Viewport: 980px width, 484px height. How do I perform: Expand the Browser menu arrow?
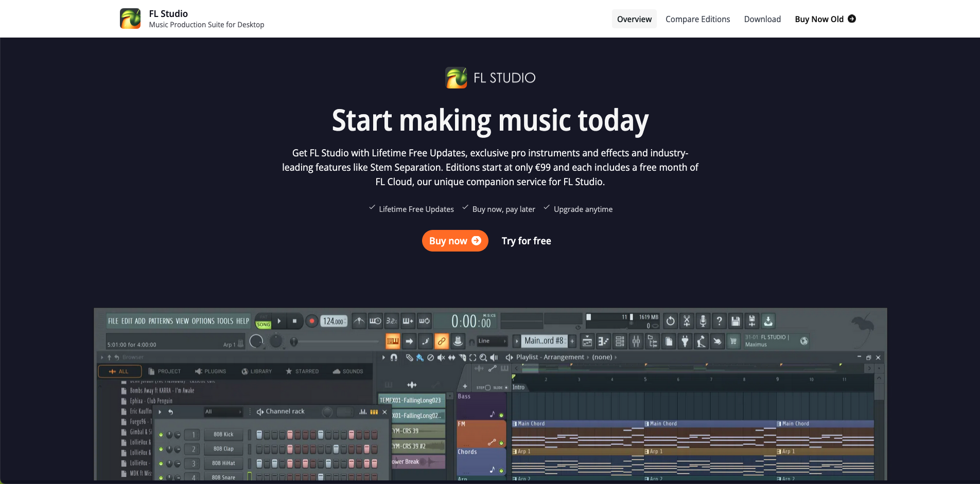[102, 357]
